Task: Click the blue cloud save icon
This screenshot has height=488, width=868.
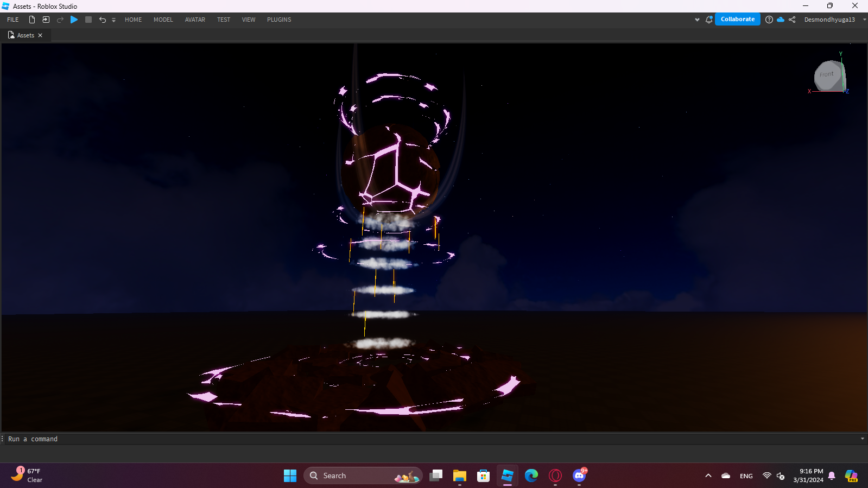Action: coord(781,20)
